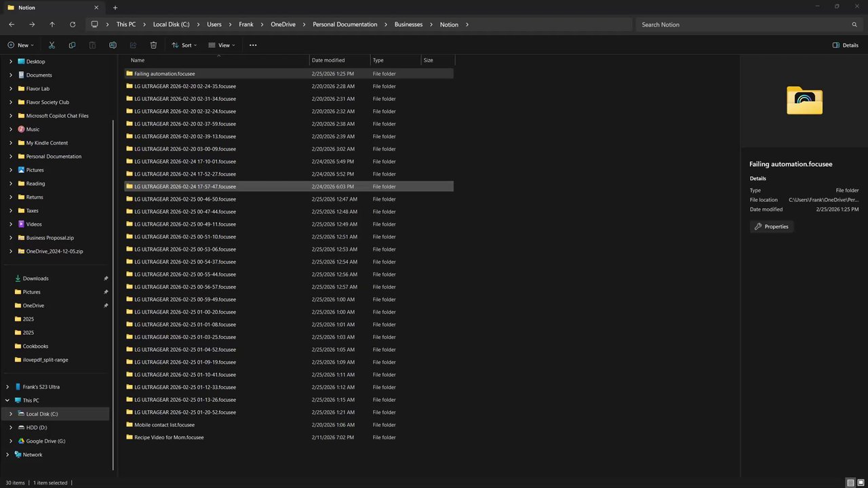Sort by the Type column header

click(x=395, y=60)
